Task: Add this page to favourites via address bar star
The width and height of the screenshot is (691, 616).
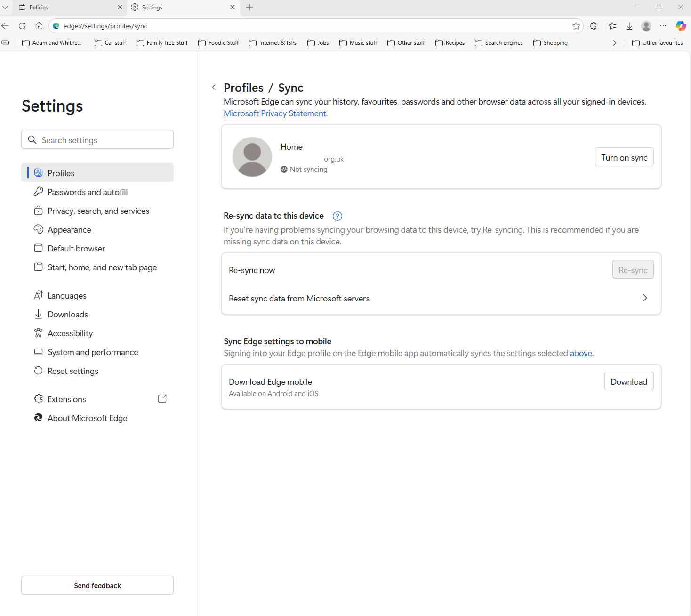Action: pos(576,26)
